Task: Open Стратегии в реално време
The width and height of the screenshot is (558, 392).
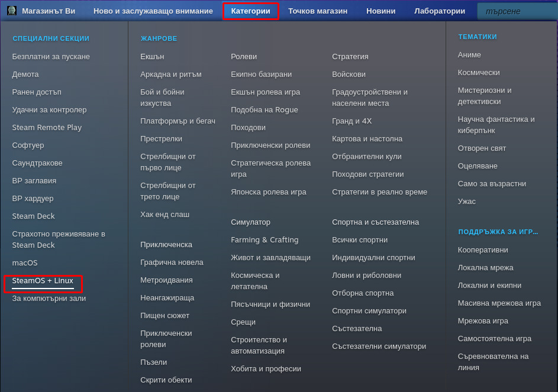Action: (x=380, y=192)
